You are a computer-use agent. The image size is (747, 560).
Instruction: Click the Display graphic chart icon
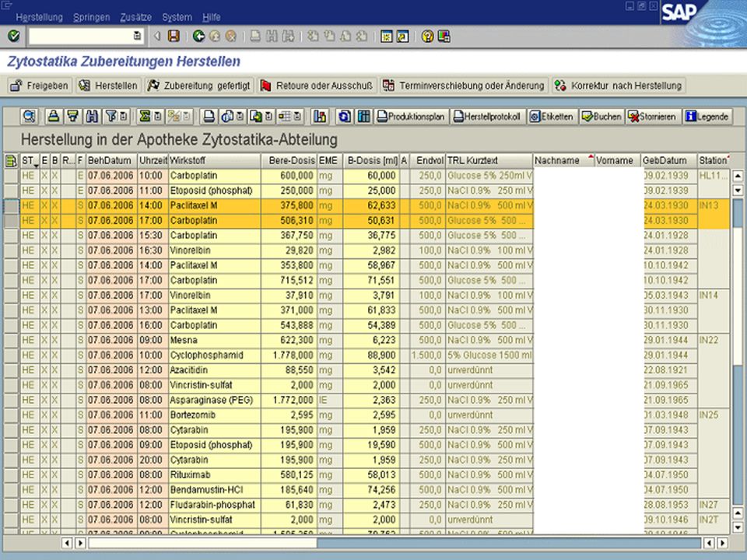[x=320, y=116]
